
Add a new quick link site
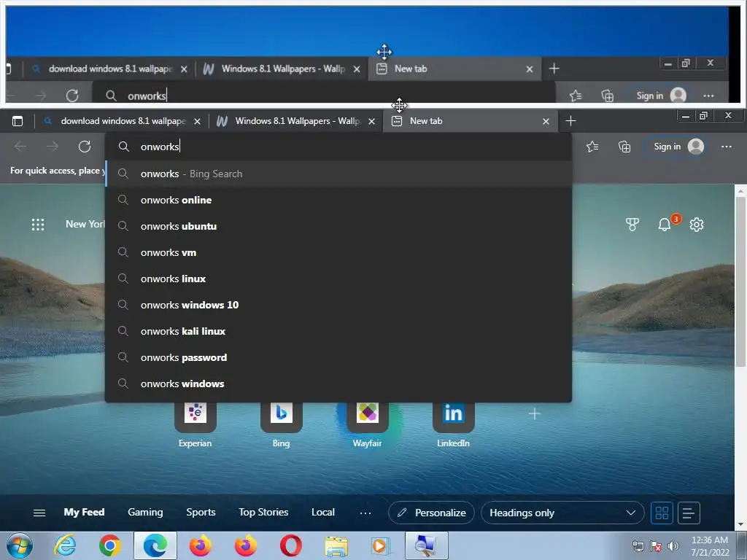(x=535, y=414)
